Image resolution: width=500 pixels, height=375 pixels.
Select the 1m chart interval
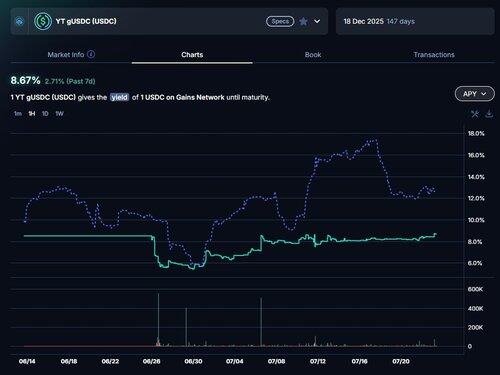pos(18,114)
